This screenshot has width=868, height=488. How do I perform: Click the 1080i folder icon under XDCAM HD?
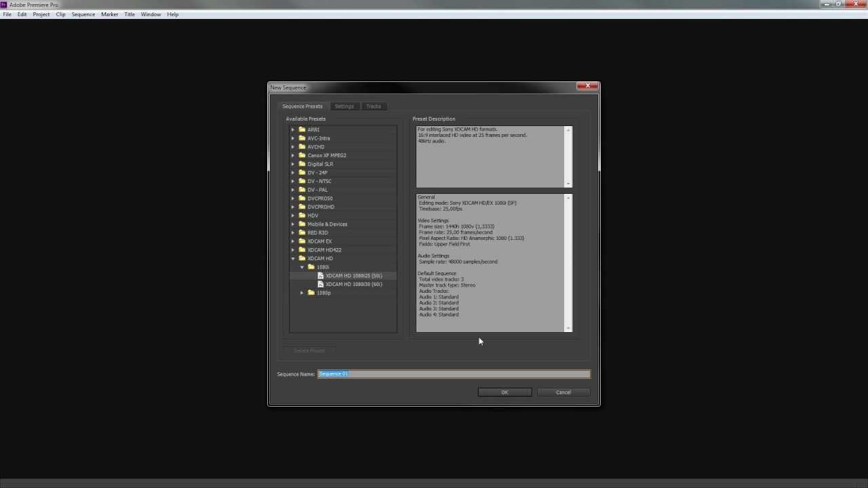pos(311,266)
